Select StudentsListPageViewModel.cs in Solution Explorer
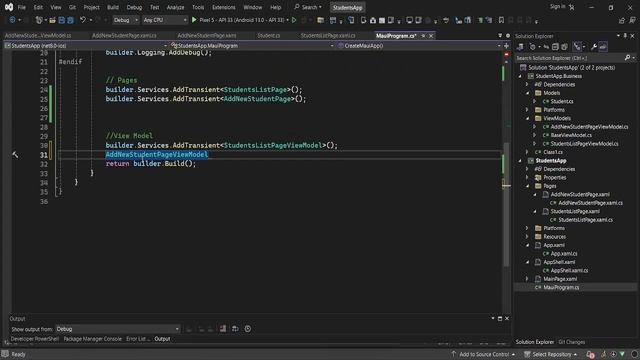The image size is (640, 360). [584, 144]
